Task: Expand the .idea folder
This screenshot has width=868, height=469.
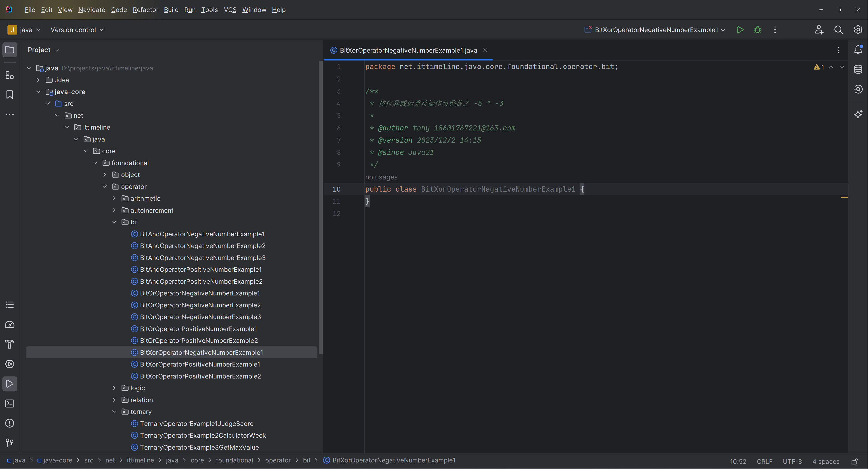Action: coord(38,80)
